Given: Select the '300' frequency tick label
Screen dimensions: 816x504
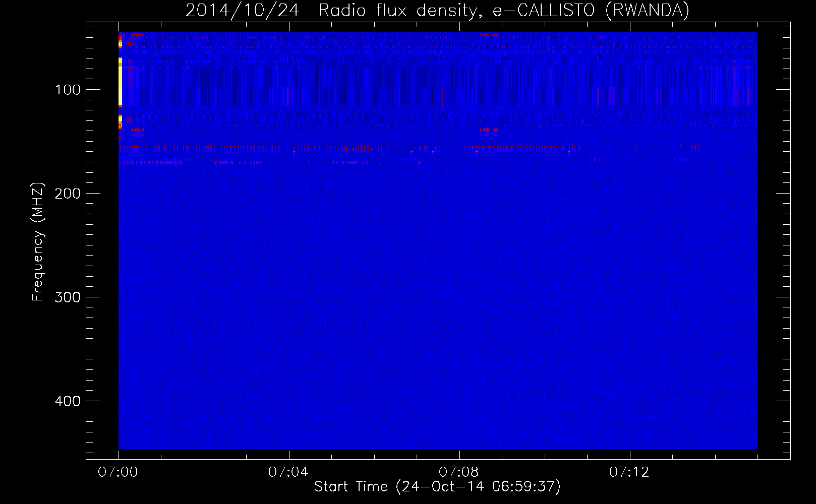Looking at the screenshot, I should (68, 297).
